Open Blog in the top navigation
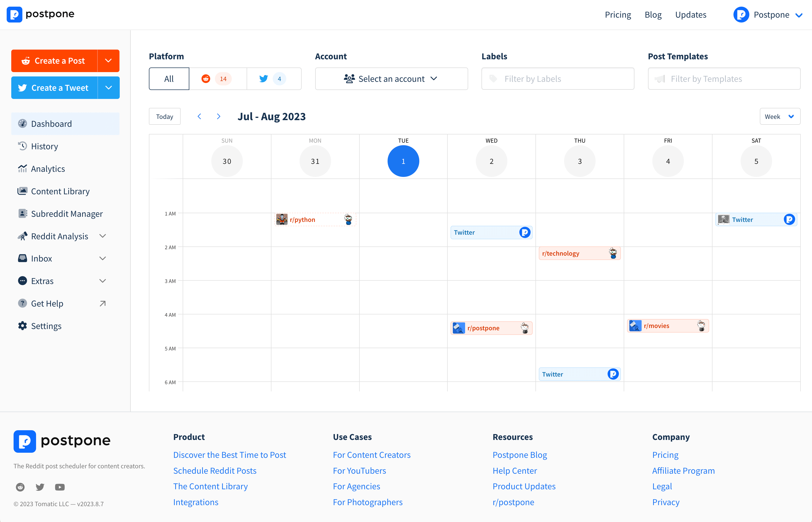Screen dimensions: 812x522 [653, 15]
